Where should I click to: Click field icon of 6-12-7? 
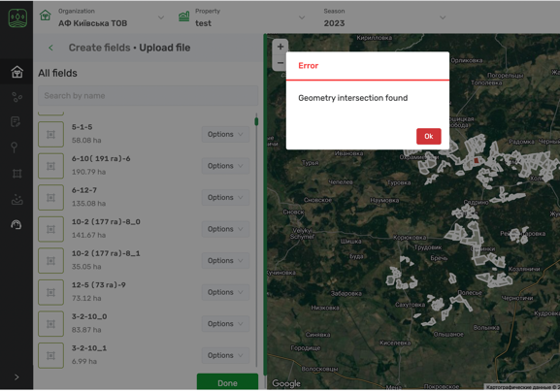pos(50,197)
